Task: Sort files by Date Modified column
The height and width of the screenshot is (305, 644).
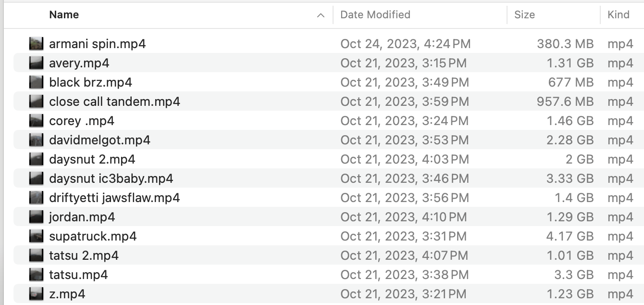Action: (x=375, y=15)
